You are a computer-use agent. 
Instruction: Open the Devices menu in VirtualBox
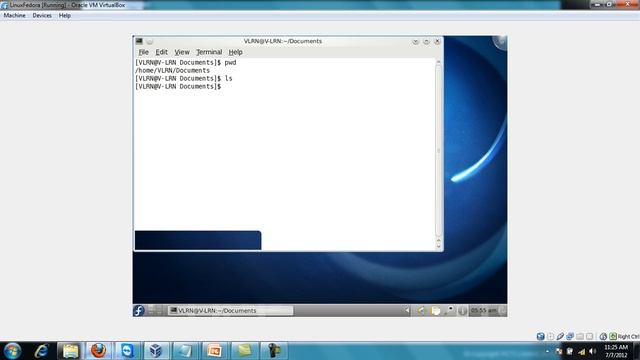(42, 16)
